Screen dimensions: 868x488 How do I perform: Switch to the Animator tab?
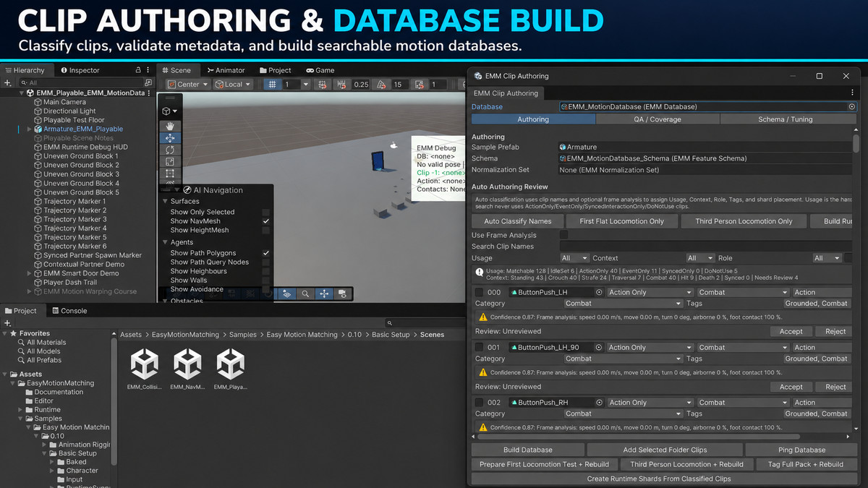pyautogui.click(x=226, y=70)
